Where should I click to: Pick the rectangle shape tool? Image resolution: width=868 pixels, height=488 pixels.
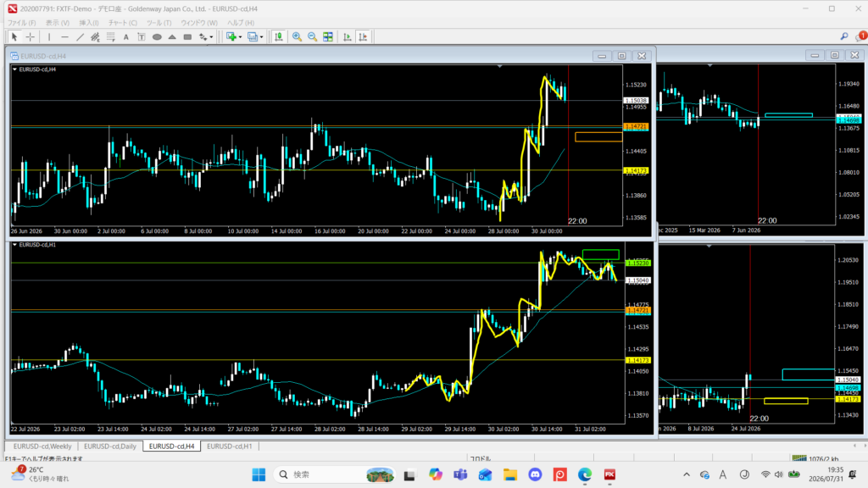187,37
